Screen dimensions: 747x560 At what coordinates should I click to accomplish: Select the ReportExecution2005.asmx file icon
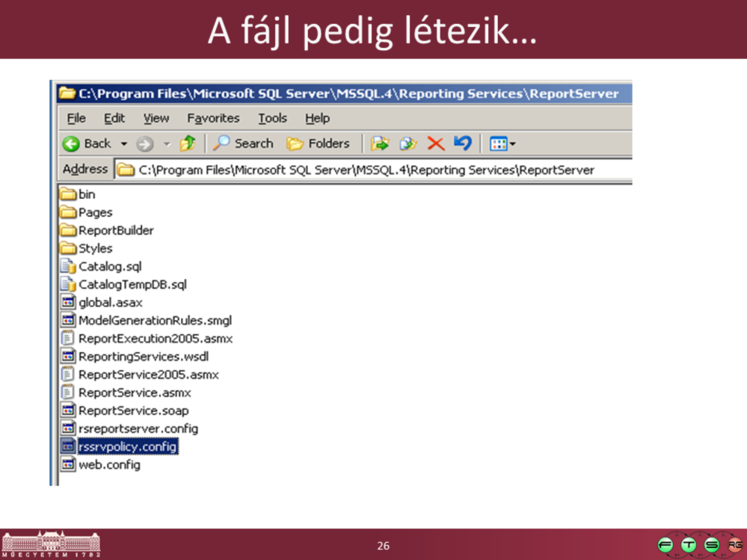pos(67,338)
